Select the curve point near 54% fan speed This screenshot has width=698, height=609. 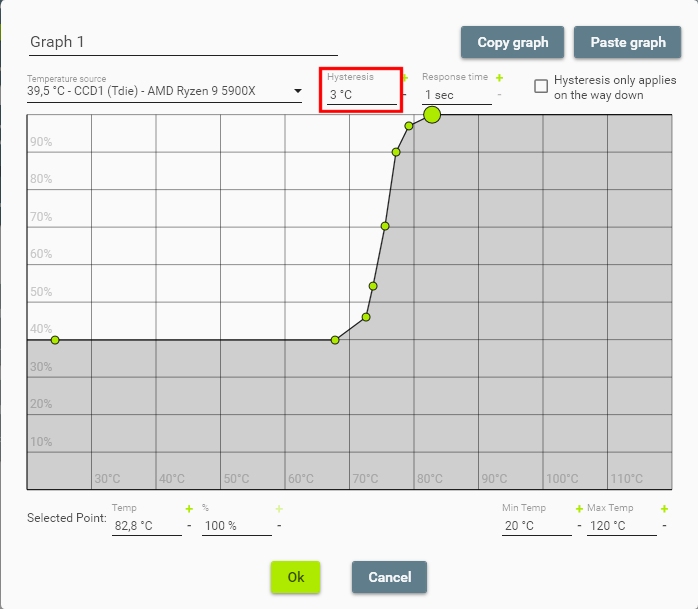[373, 286]
